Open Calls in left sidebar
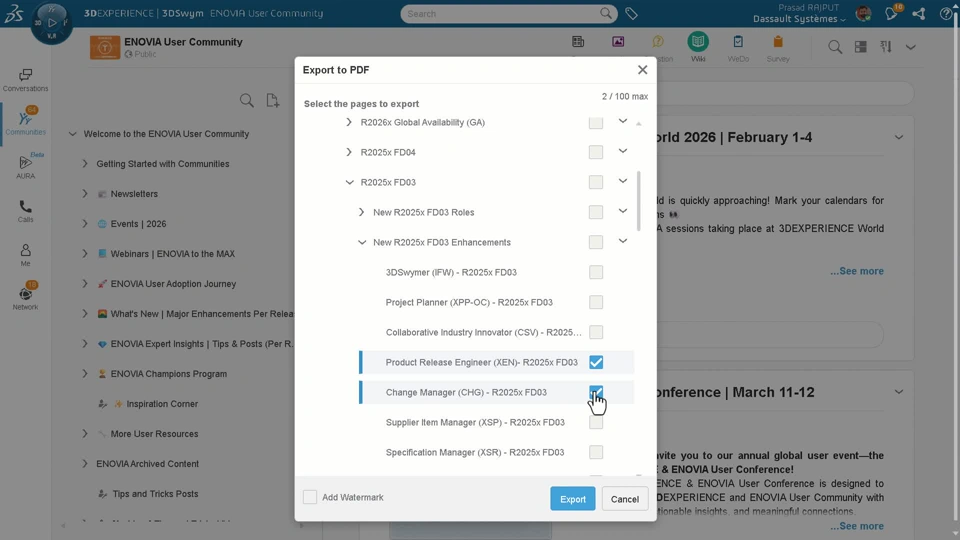960x540 pixels. 25,211
